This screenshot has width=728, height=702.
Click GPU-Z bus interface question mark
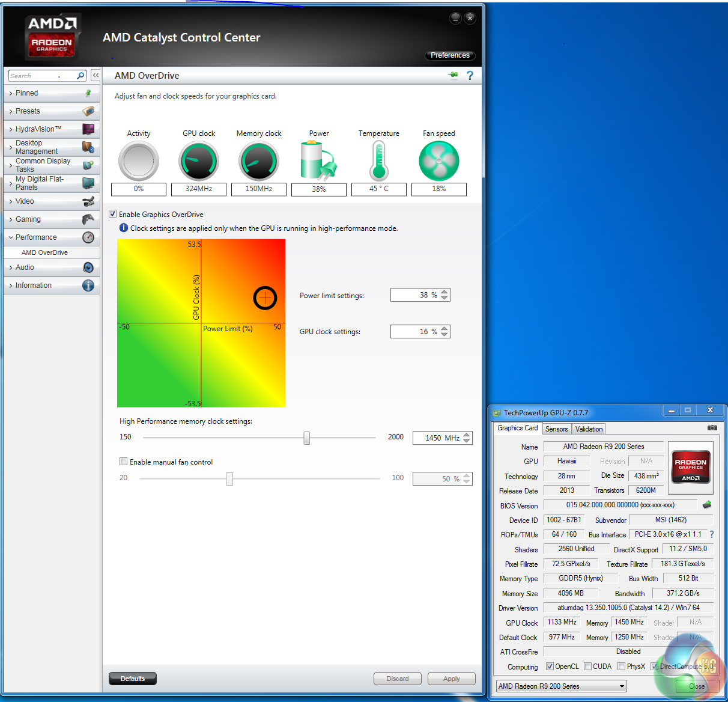[x=712, y=534]
